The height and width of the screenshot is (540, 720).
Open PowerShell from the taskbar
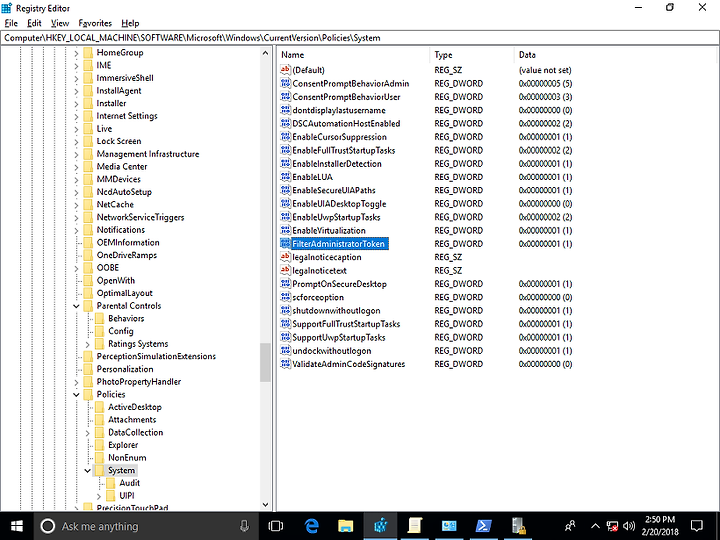click(x=484, y=526)
